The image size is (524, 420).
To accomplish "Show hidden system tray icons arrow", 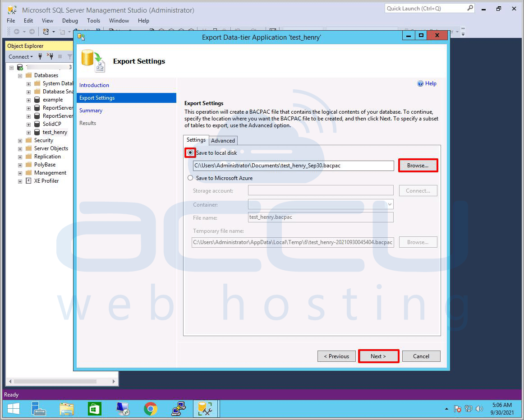I will click(x=447, y=409).
